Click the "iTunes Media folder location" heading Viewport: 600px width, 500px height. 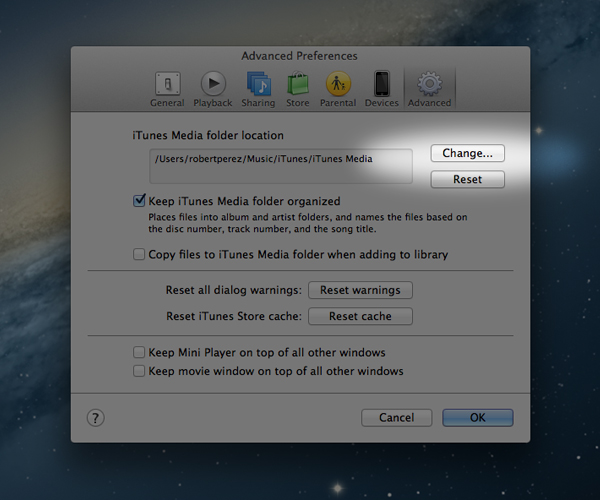(208, 135)
